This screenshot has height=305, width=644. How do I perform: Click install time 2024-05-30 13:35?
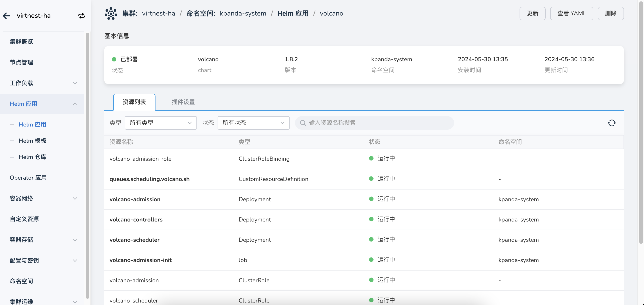(x=483, y=59)
